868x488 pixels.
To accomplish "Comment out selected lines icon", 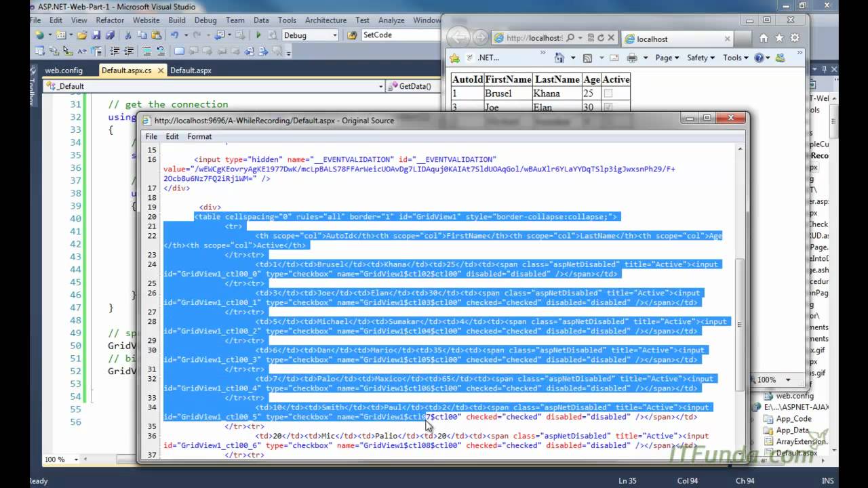I will (x=146, y=51).
